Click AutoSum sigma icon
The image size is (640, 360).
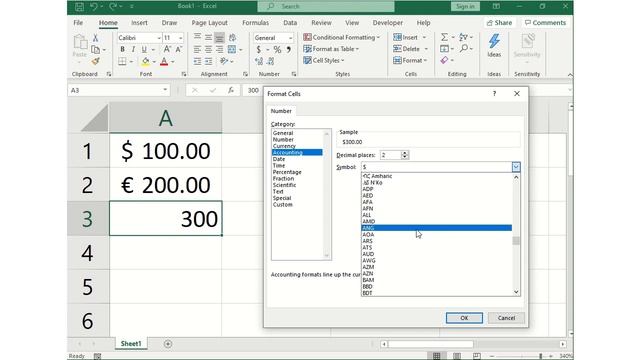coord(444,38)
